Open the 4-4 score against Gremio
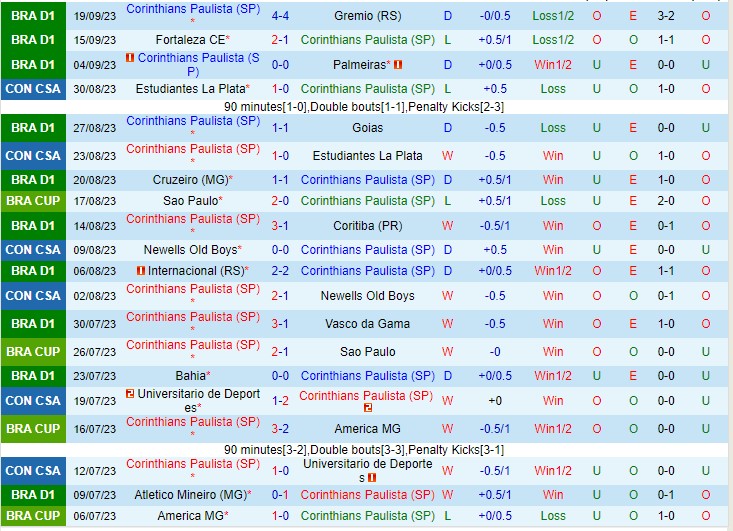 pos(280,16)
